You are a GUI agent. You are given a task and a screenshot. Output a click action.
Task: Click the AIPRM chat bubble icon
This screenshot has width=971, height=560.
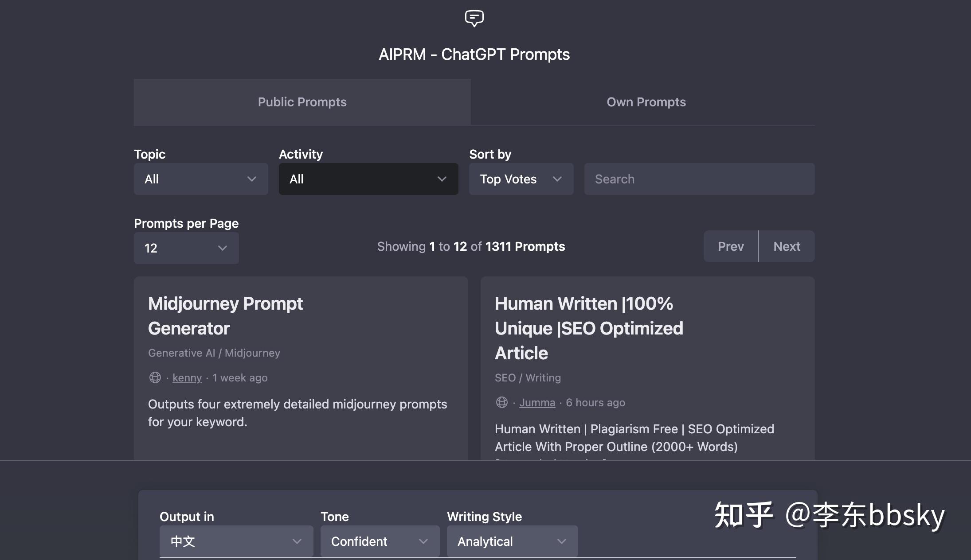(x=474, y=18)
